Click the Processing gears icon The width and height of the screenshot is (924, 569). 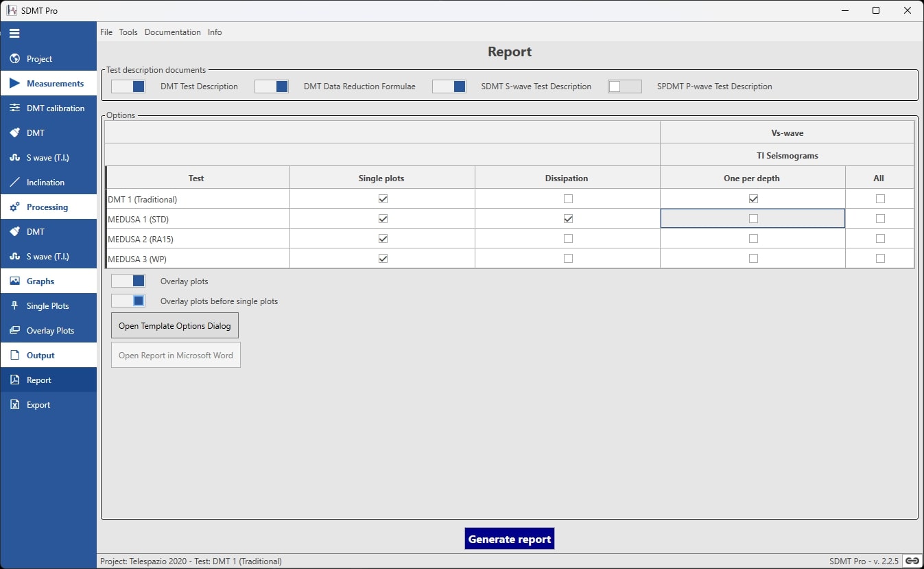[x=14, y=207]
